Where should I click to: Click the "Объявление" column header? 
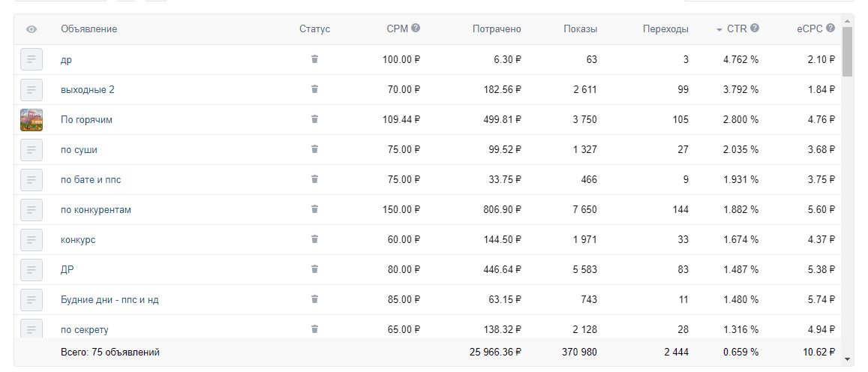pos(89,29)
